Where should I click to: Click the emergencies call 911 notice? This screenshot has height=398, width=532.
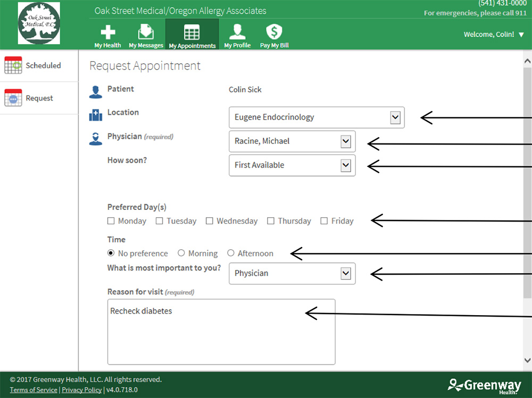point(475,13)
